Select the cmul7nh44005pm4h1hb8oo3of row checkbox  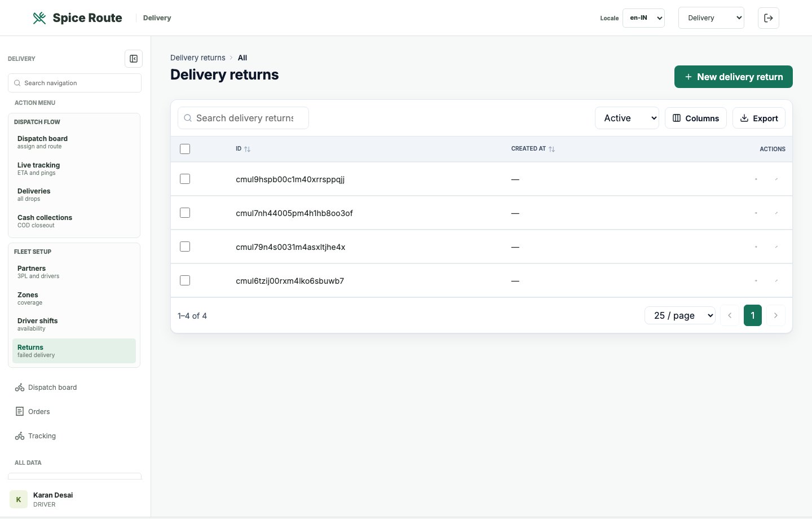coord(185,213)
